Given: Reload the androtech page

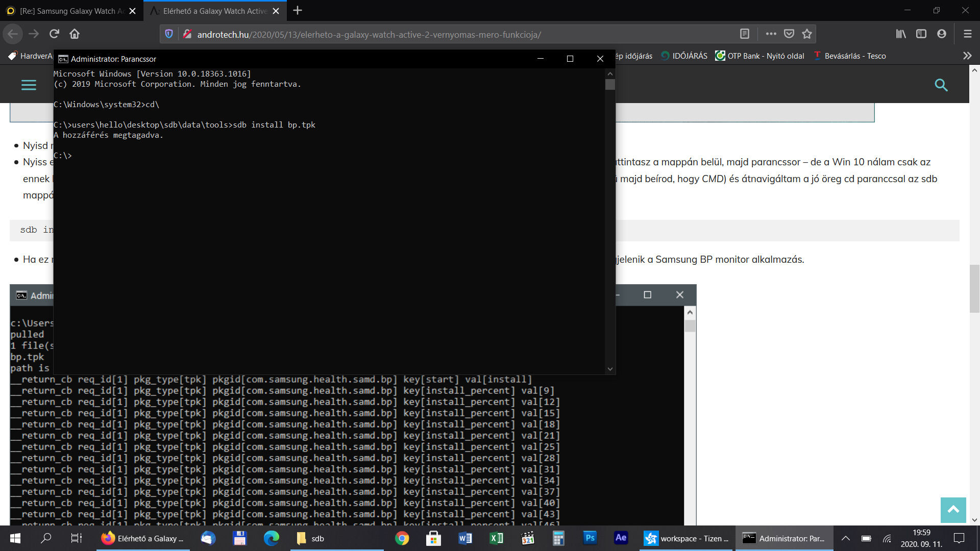Looking at the screenshot, I should (54, 34).
